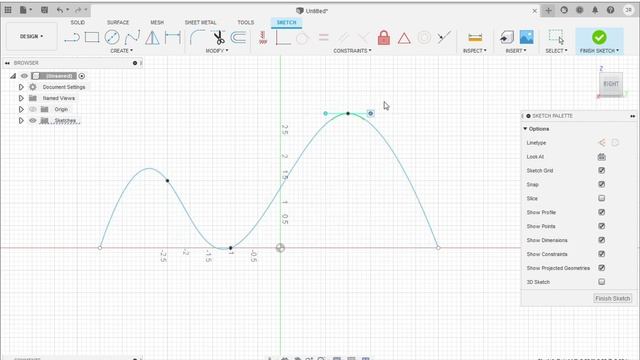Click the Measure ruler icon

tap(475, 38)
